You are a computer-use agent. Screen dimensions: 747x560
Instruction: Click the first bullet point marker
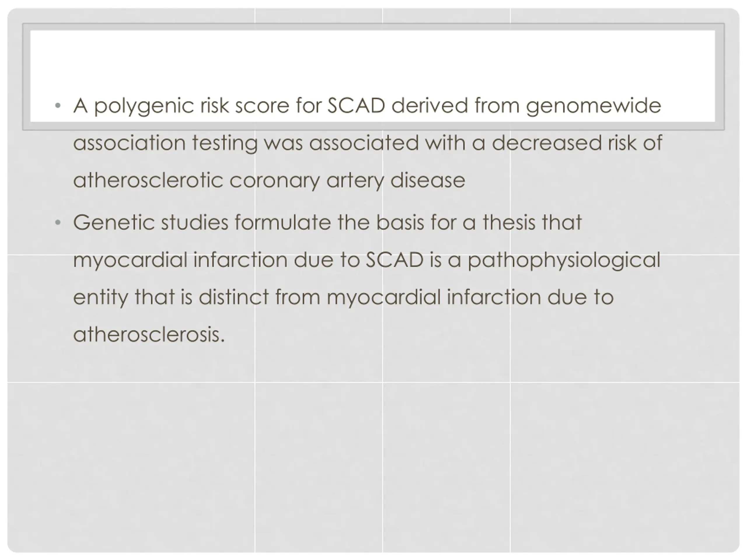[x=58, y=106]
